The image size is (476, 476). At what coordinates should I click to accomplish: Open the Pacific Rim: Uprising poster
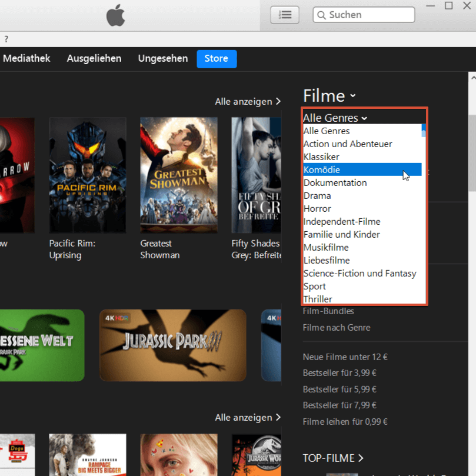click(88, 175)
